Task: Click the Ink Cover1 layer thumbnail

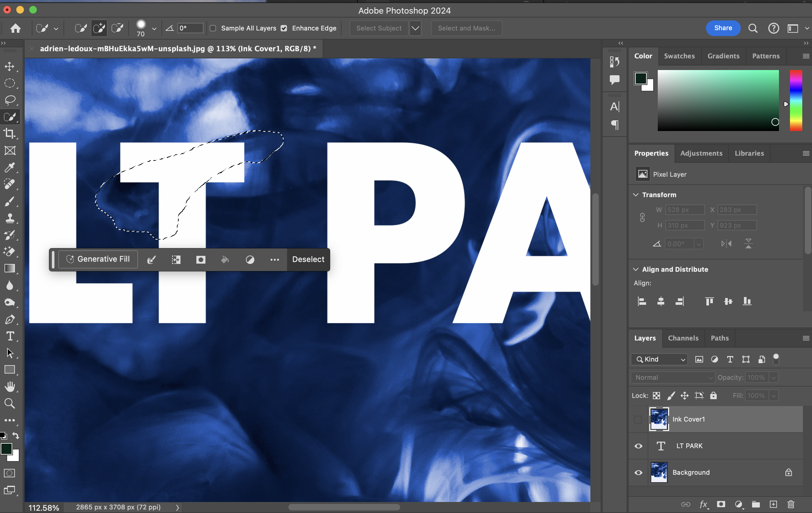Action: [659, 419]
